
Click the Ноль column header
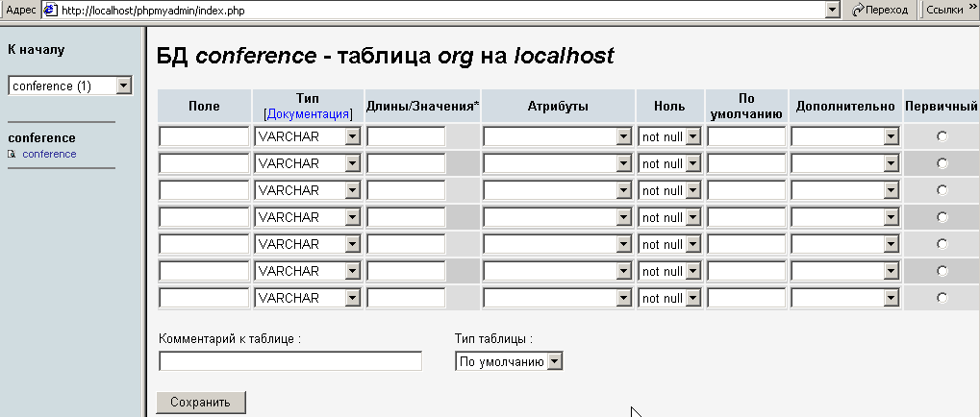tap(670, 106)
